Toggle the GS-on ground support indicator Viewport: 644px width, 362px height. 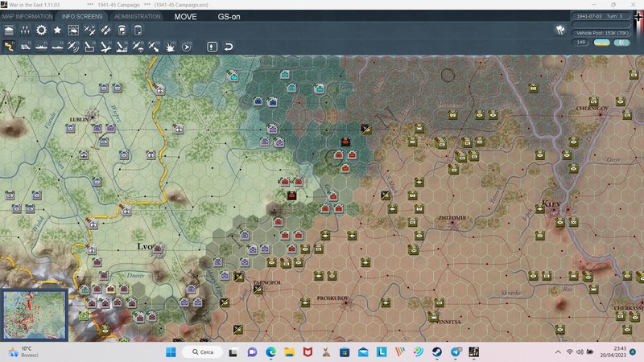point(229,17)
